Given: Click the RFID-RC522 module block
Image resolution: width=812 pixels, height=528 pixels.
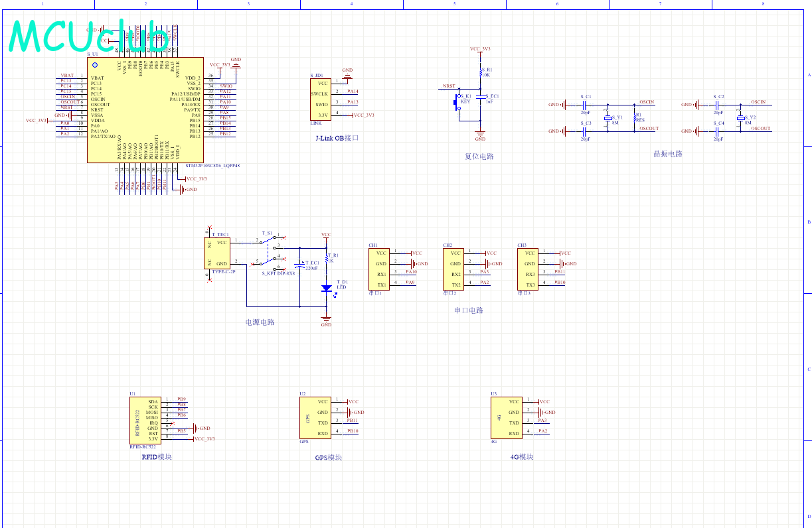Looking at the screenshot, I should coord(145,421).
